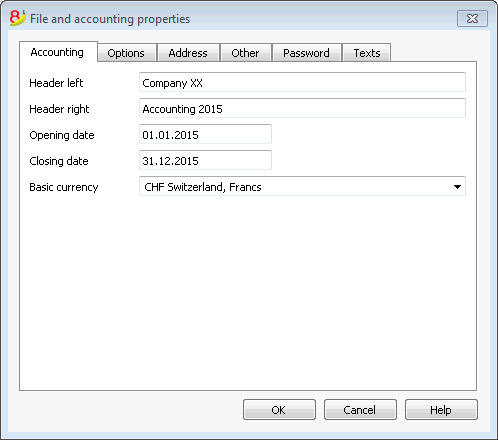Confirm with the OK button
This screenshot has width=498, height=440.
tap(279, 410)
